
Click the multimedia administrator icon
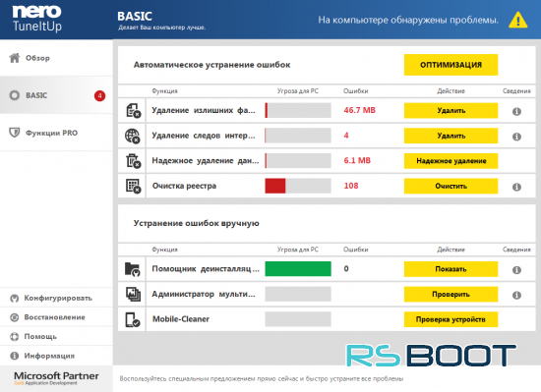tap(133, 294)
